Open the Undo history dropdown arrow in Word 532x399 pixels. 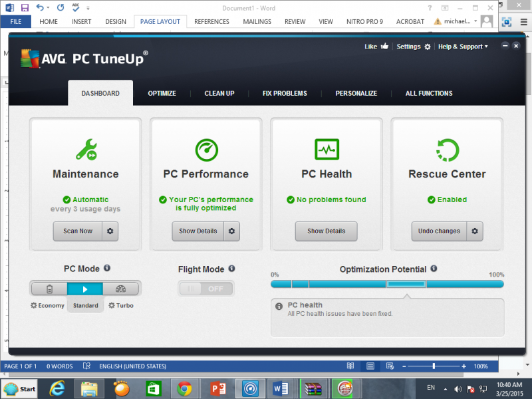click(48, 7)
